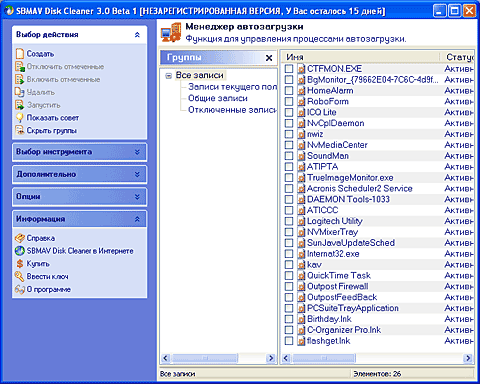This screenshot has height=384, width=480.
Task: Click the lightbulb icon for Показать совет
Action: tap(20, 118)
